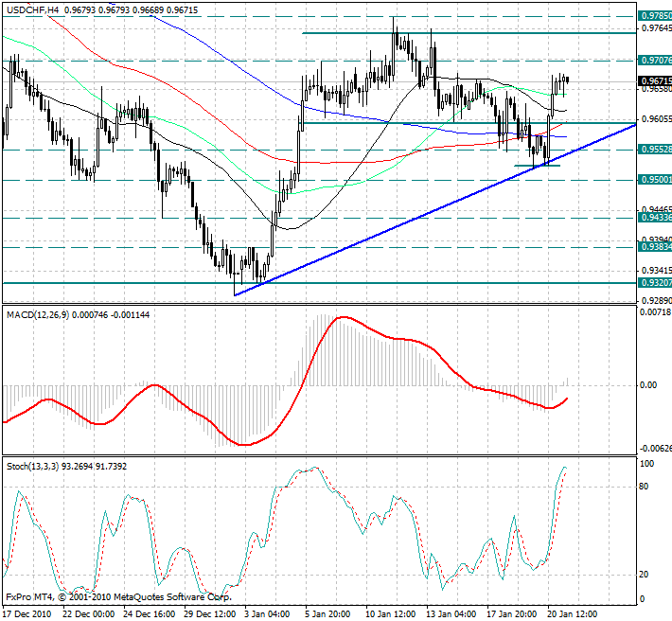Click the Stochastic 80 level label
Viewport: 672px width, 621px height.
point(644,487)
